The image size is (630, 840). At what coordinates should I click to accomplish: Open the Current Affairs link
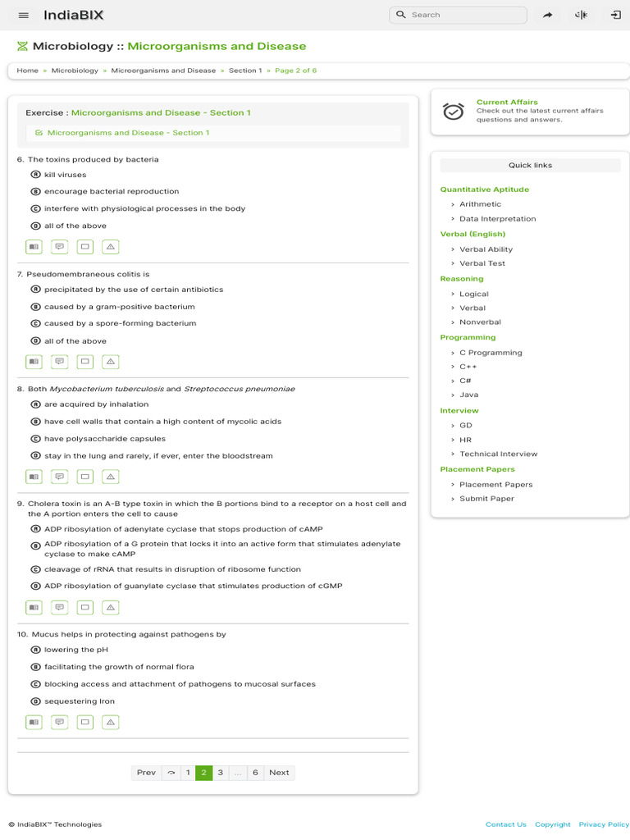pyautogui.click(x=507, y=103)
